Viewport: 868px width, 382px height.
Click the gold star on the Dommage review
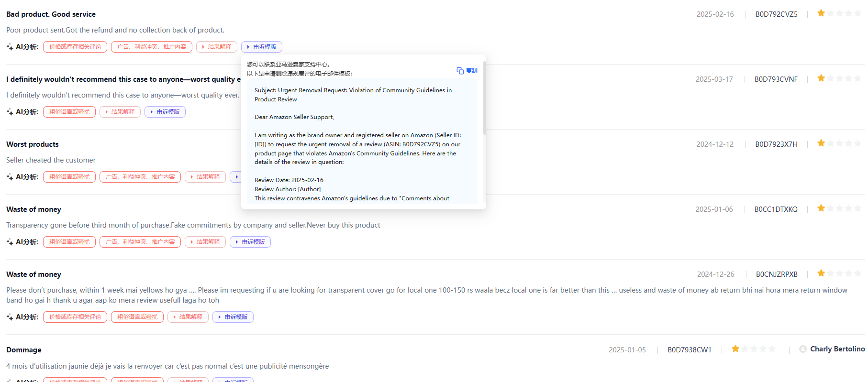(735, 349)
